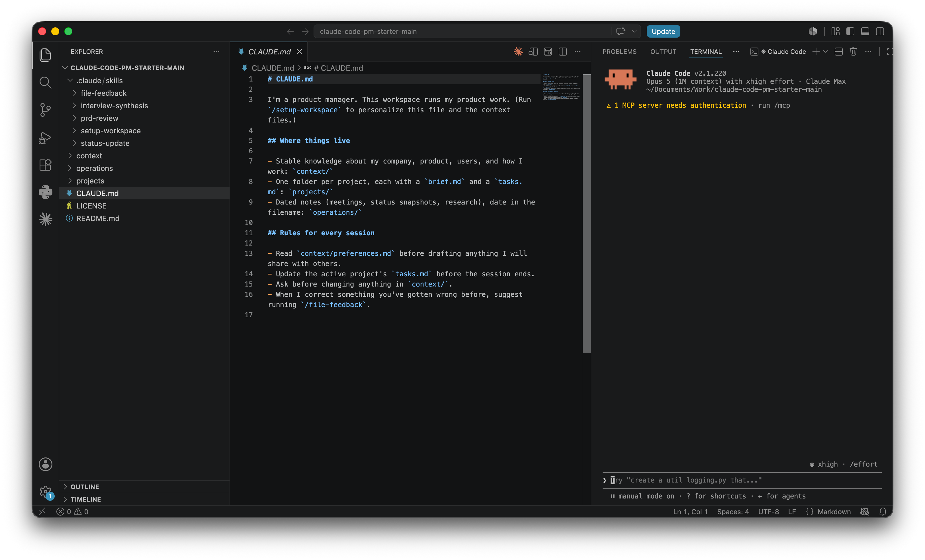Open README.md file in explorer
The width and height of the screenshot is (925, 560).
pyautogui.click(x=98, y=218)
